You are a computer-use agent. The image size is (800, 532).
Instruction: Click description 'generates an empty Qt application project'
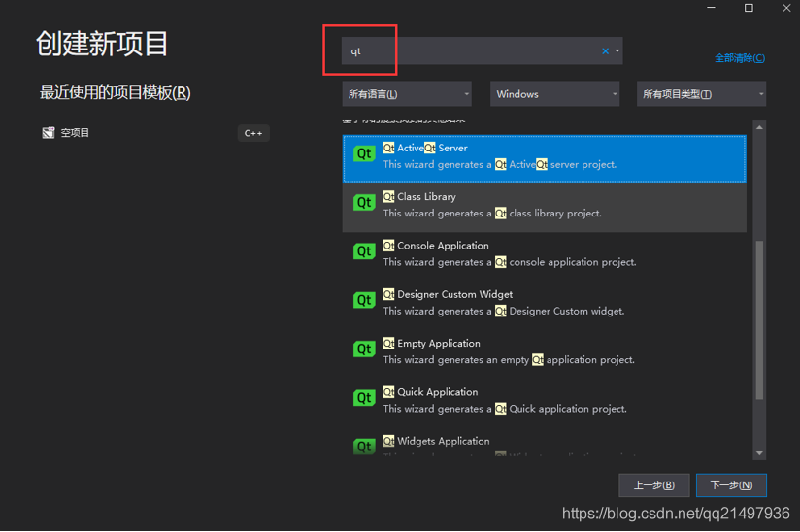tap(536, 360)
